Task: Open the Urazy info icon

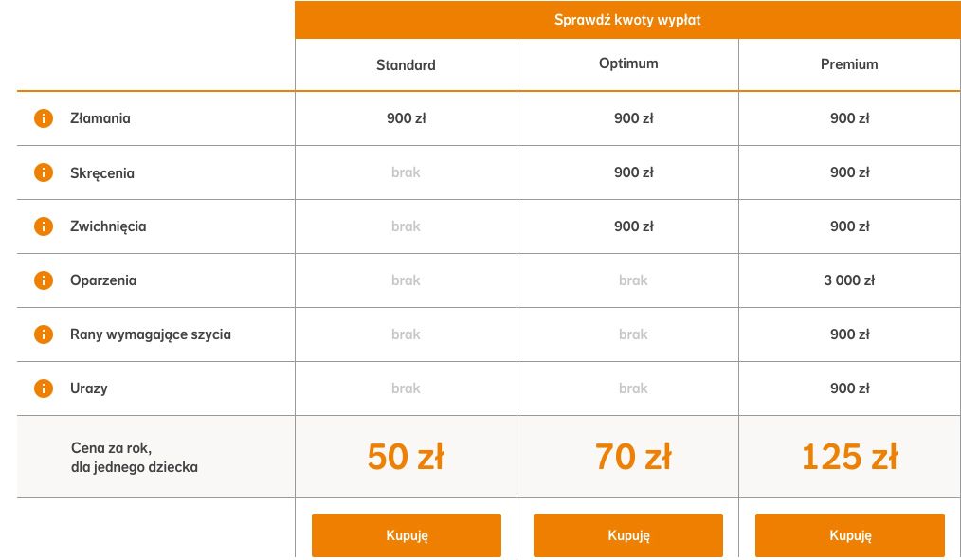Action: (44, 388)
